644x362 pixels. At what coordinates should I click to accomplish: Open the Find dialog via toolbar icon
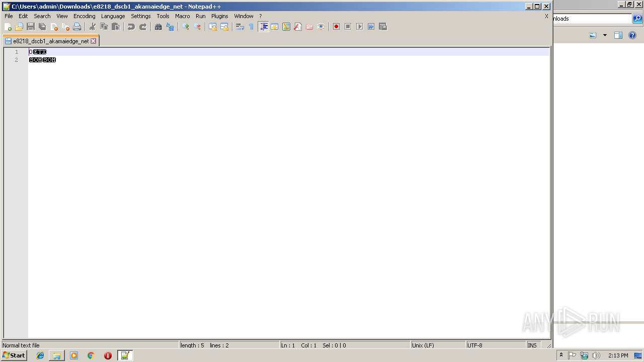pos(158,27)
